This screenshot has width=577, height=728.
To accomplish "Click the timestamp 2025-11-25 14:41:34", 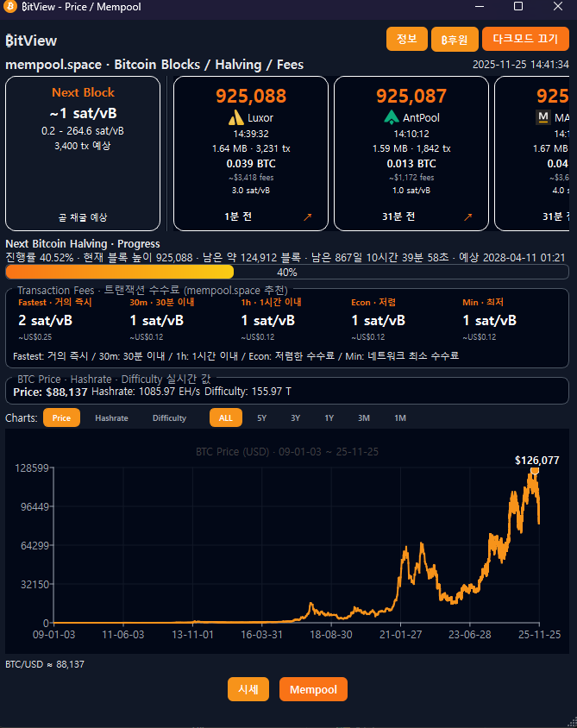I will pyautogui.click(x=520, y=65).
